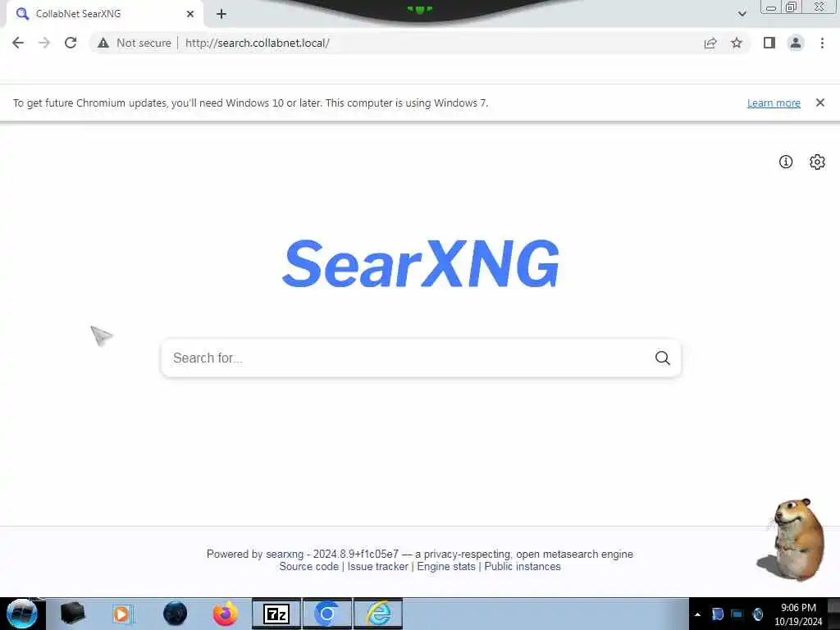Show hidden system tray icons
Image resolution: width=840 pixels, height=630 pixels.
pyautogui.click(x=697, y=614)
